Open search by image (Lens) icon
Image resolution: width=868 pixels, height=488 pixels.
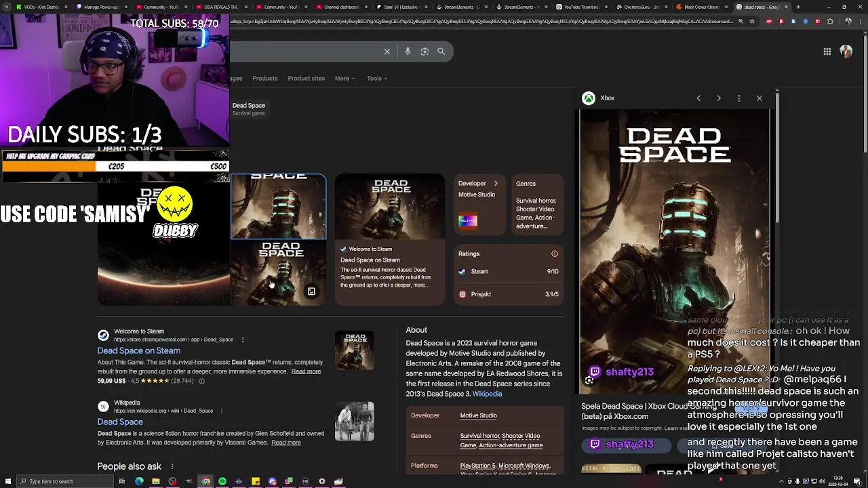425,52
